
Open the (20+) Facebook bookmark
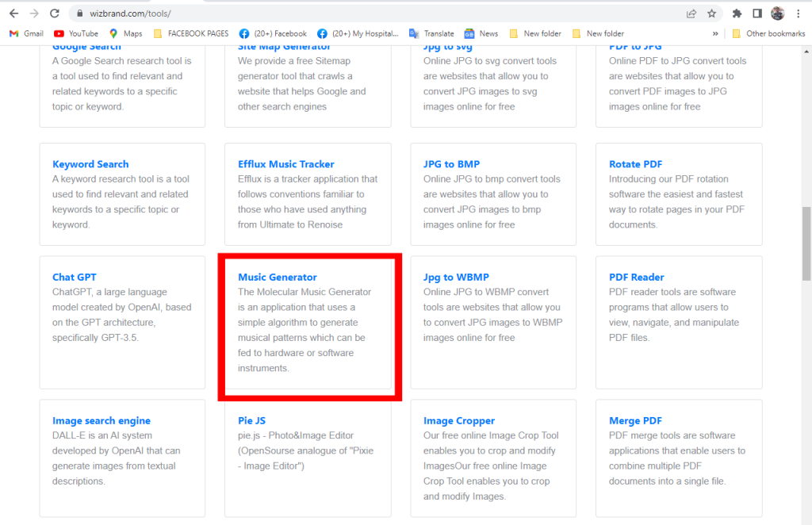273,33
